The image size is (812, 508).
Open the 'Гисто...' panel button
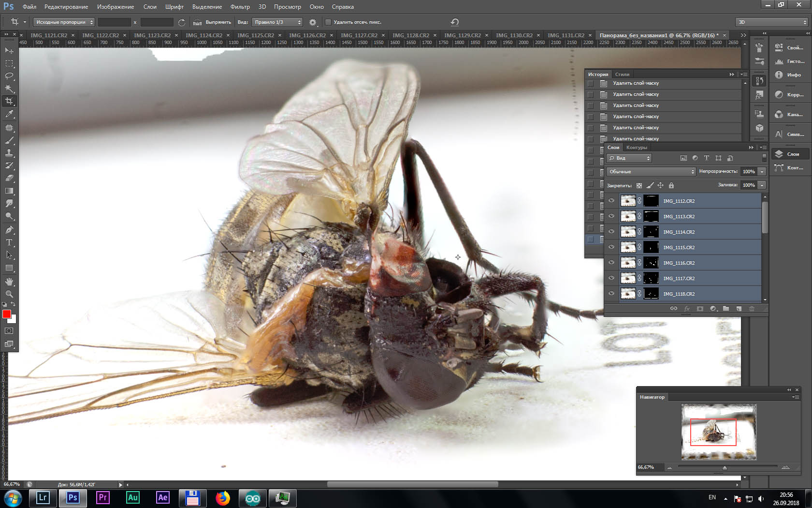789,61
